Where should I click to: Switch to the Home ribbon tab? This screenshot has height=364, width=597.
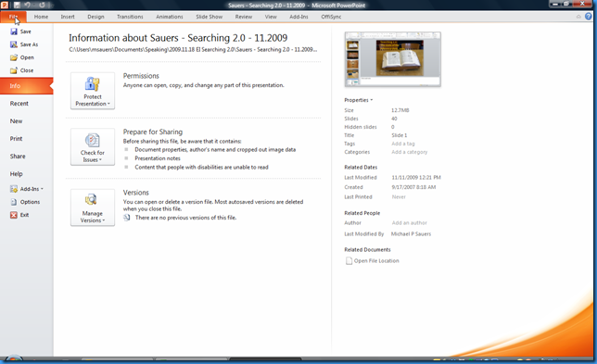tap(41, 17)
